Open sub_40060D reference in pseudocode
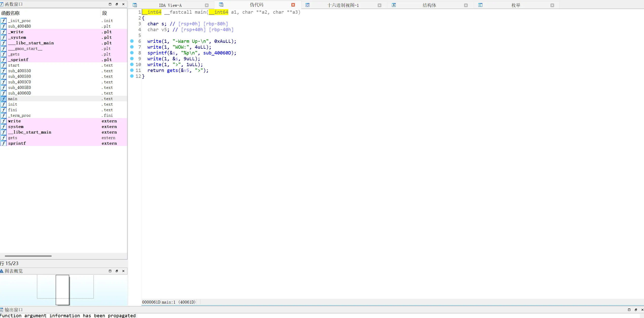The image size is (644, 318). pos(217,53)
